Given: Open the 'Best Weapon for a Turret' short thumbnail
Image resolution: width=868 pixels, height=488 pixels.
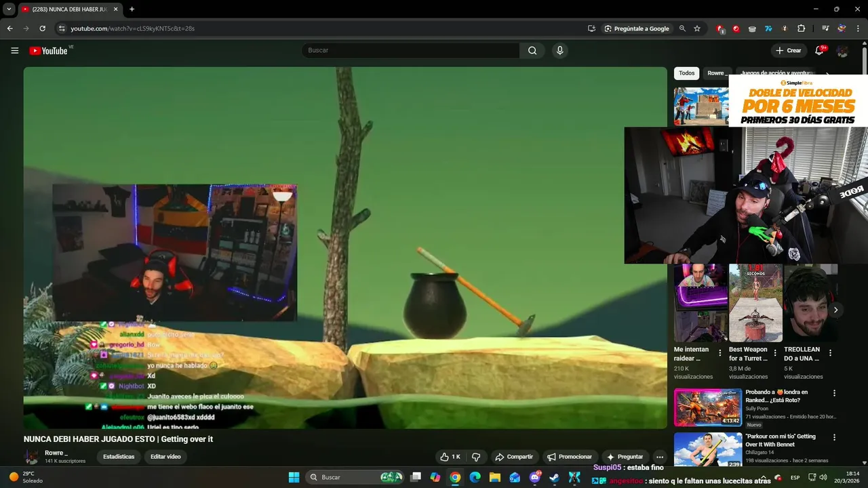Looking at the screenshot, I should [x=755, y=303].
